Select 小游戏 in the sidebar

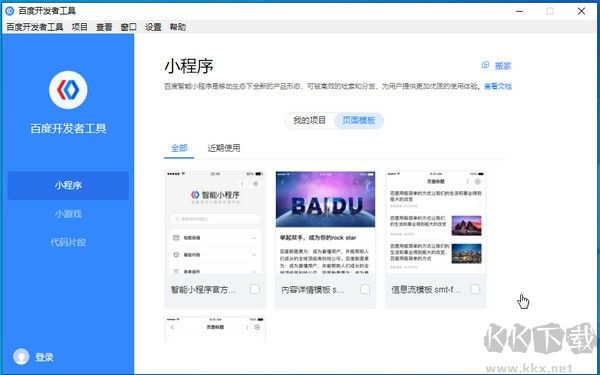68,214
